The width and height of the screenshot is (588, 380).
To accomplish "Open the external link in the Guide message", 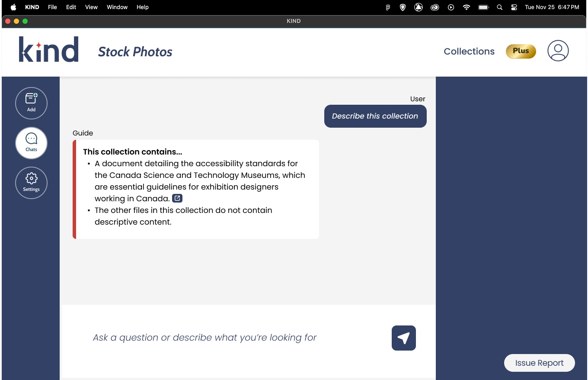I will (177, 198).
